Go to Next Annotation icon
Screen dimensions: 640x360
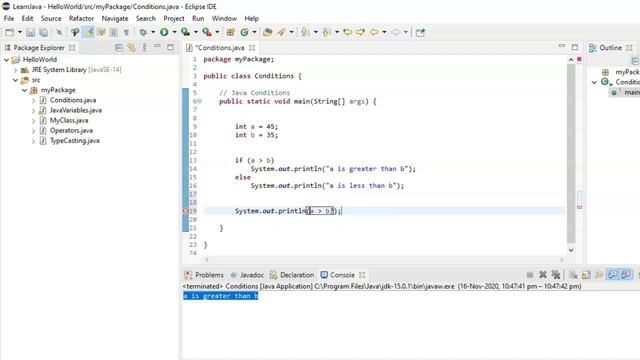coord(304,32)
